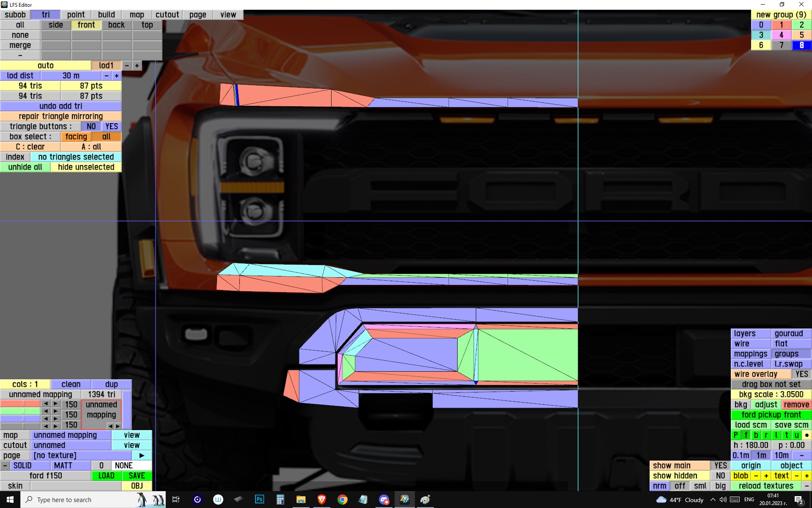
Task: Click undo add tri button
Action: [x=60, y=106]
